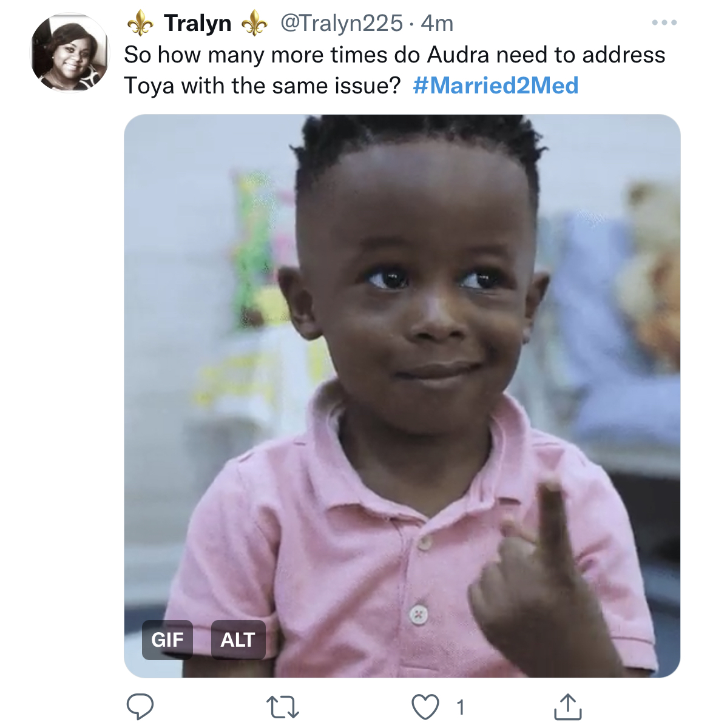
Task: Visit the @Tralyn225 handle link
Action: 341,24
